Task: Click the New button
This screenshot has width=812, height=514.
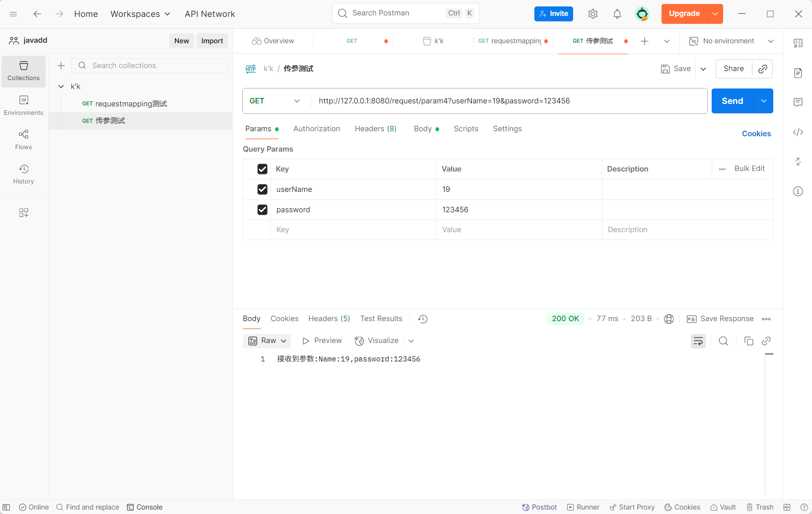Action: [x=182, y=41]
